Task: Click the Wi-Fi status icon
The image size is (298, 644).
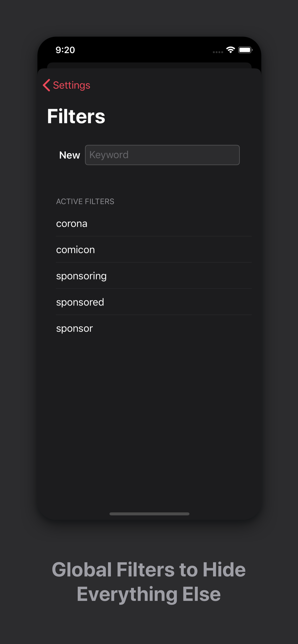Action: [230, 50]
